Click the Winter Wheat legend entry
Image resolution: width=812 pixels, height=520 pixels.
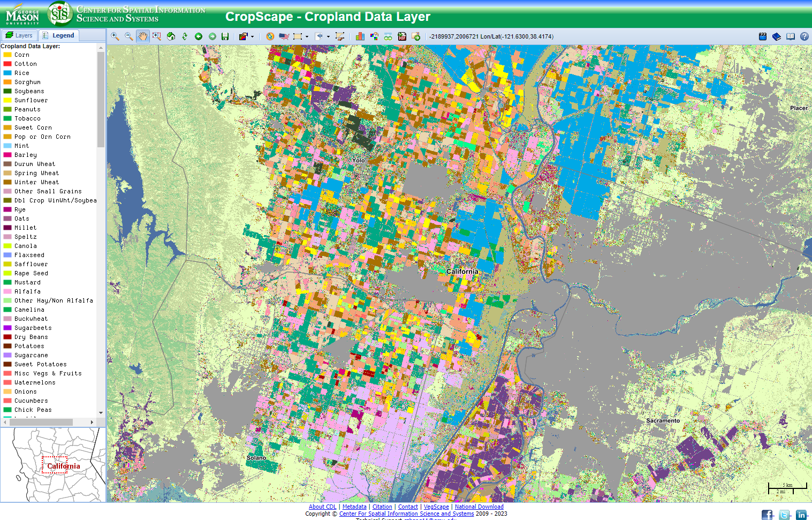[x=36, y=182]
